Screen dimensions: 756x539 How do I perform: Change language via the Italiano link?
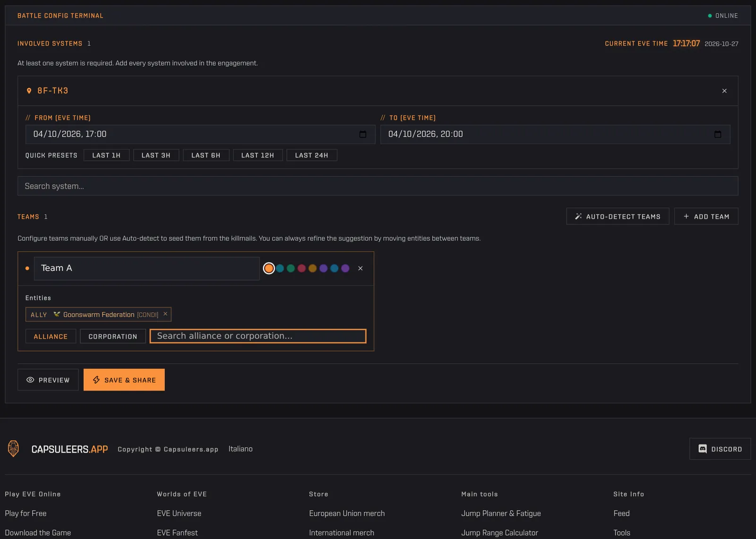[241, 449]
